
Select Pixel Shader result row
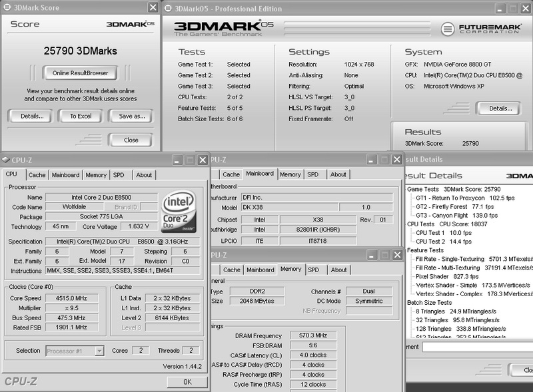446,276
